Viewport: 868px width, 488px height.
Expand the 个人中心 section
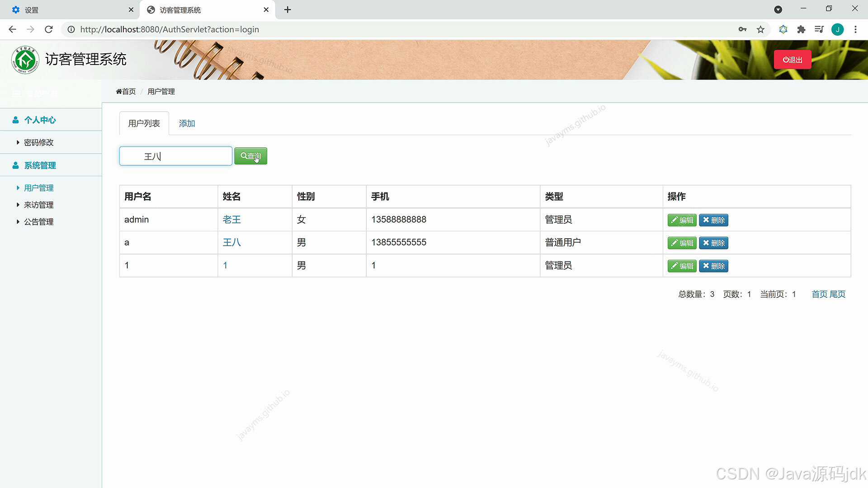point(40,120)
